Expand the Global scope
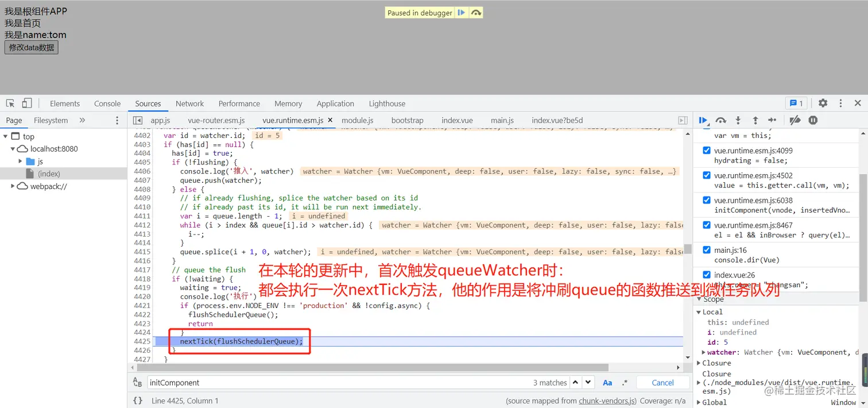The width and height of the screenshot is (868, 408). click(x=699, y=402)
